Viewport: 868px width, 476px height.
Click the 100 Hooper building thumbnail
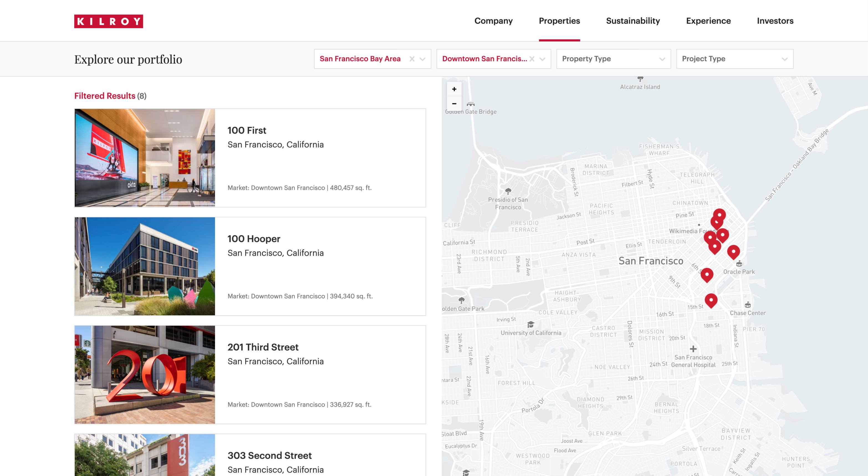pyautogui.click(x=145, y=266)
